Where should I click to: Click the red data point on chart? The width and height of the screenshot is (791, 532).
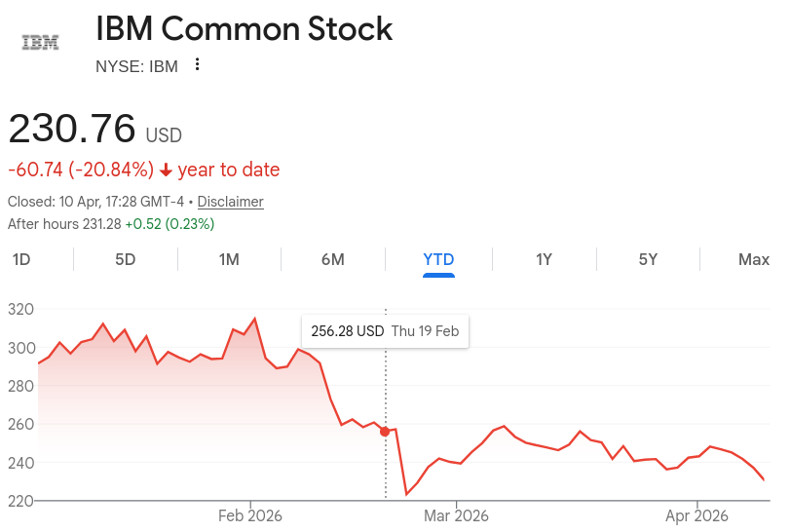(x=385, y=431)
